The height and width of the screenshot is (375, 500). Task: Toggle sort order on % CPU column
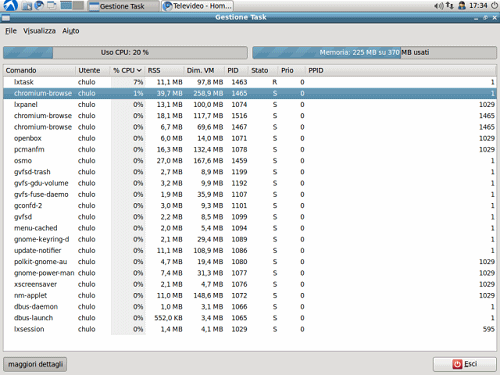(x=128, y=70)
